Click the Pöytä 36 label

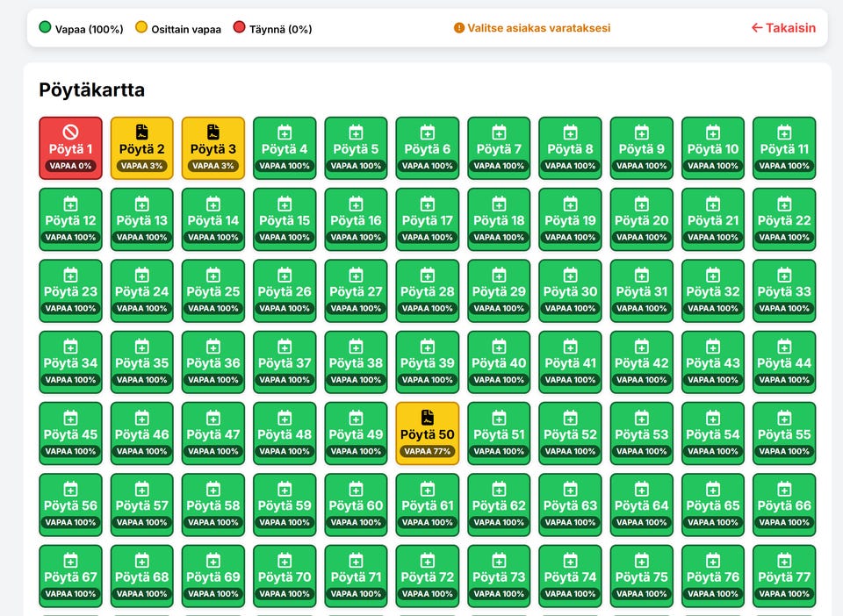pos(213,363)
